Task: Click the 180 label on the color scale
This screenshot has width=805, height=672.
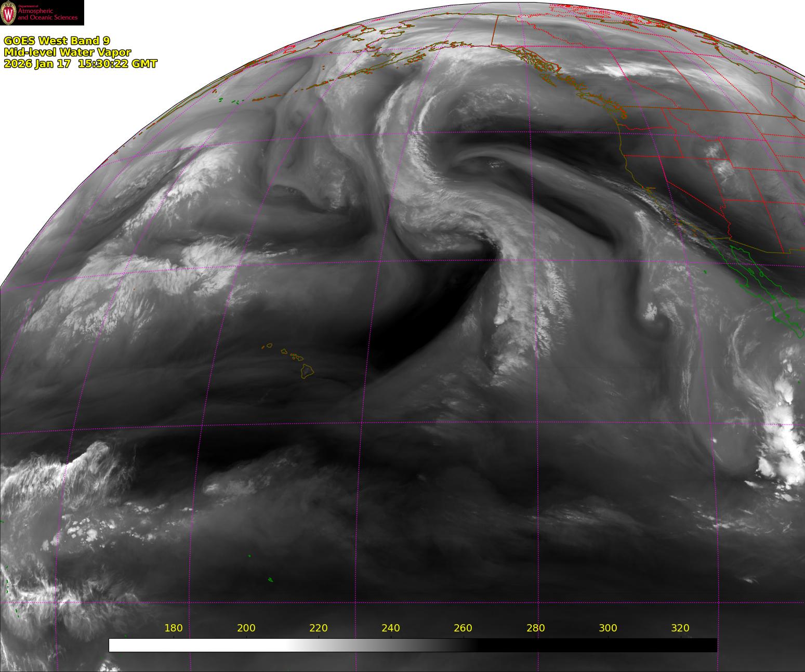Action: tap(174, 628)
